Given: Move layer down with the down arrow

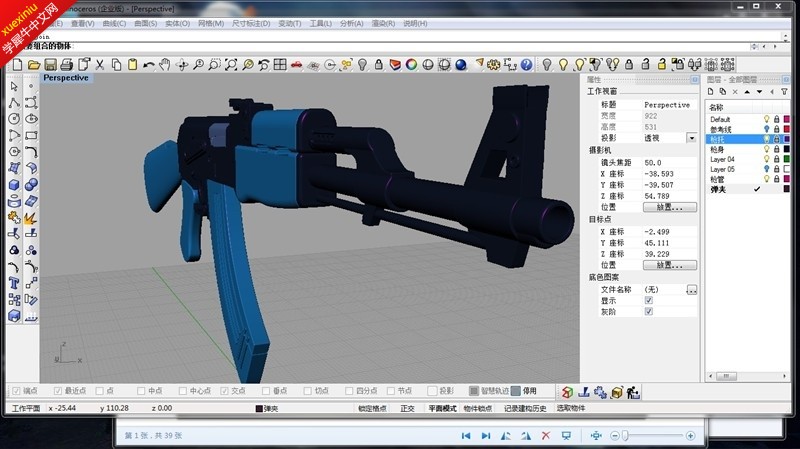Looking at the screenshot, I should (759, 92).
